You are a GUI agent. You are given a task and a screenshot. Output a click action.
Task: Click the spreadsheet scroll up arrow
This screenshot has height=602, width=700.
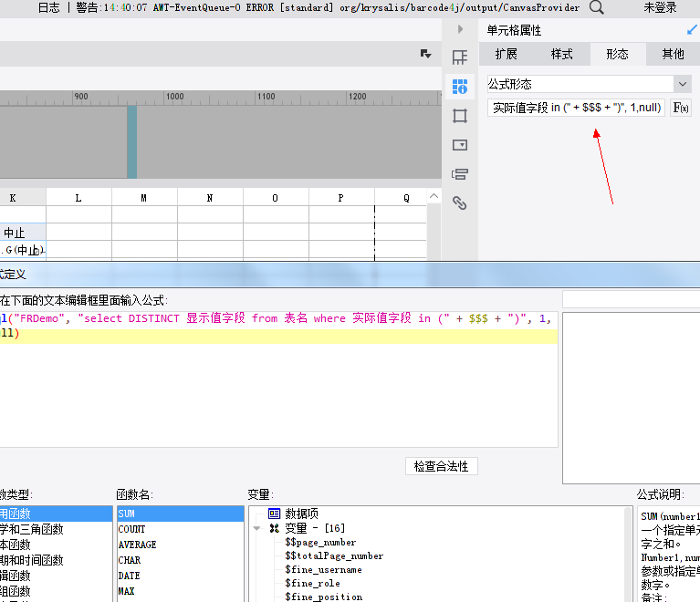pyautogui.click(x=434, y=196)
